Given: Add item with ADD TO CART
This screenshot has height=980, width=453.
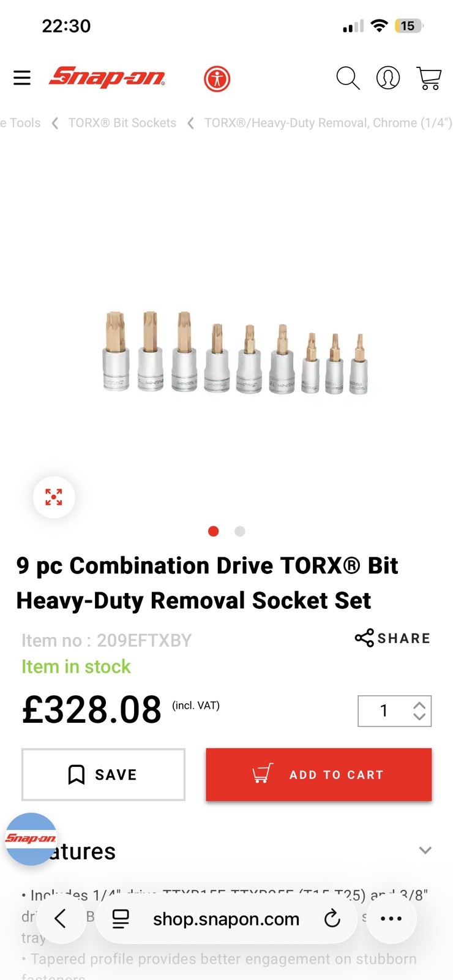Looking at the screenshot, I should tap(319, 774).
